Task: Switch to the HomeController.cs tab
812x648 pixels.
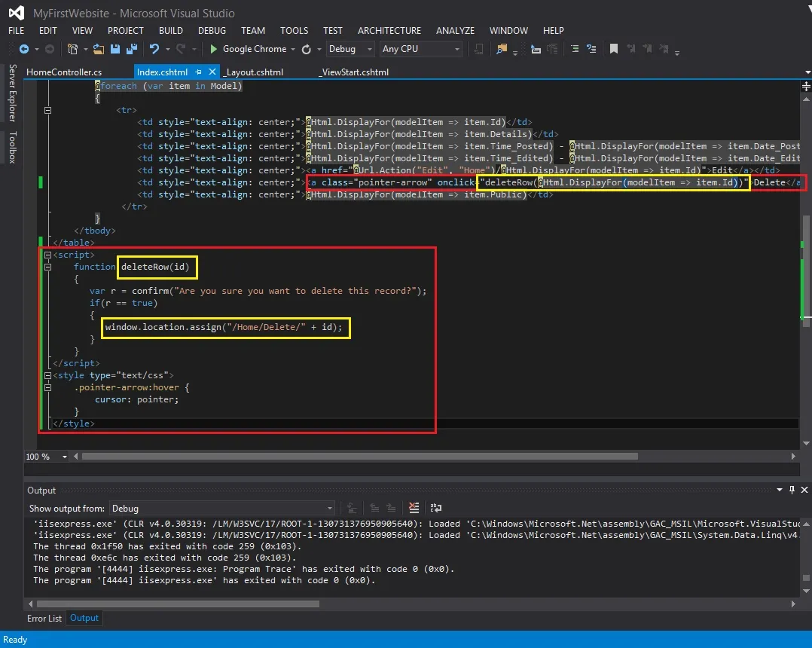Action: pyautogui.click(x=64, y=72)
